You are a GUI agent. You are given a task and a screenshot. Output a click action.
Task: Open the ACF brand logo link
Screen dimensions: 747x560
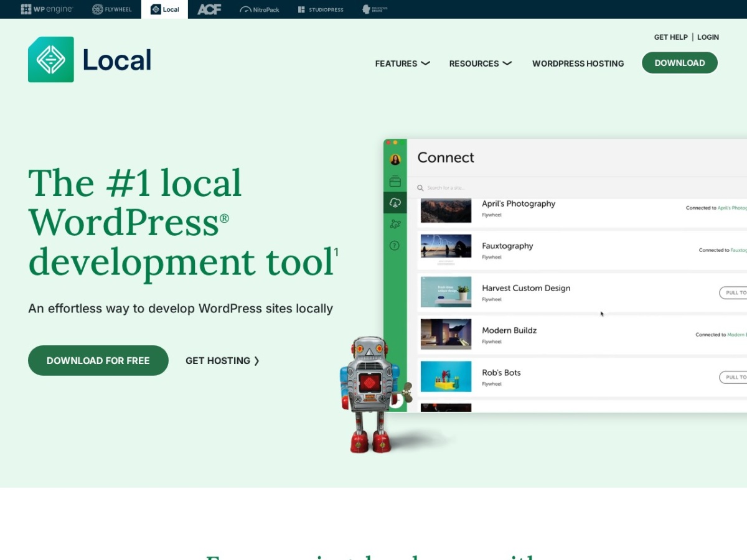click(209, 9)
